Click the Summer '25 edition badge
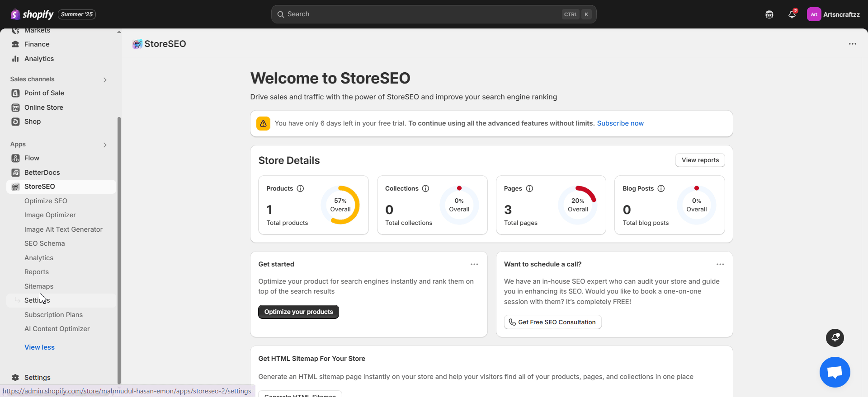868x397 pixels. point(76,14)
